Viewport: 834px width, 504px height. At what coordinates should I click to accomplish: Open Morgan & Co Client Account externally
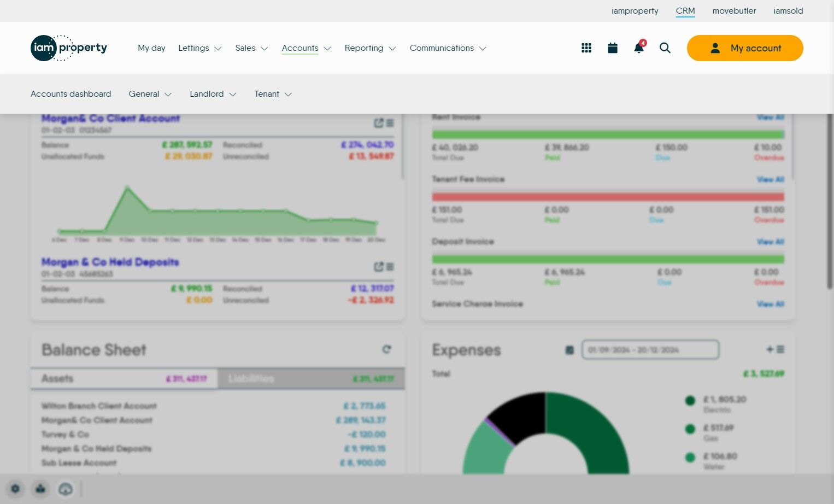tap(379, 123)
